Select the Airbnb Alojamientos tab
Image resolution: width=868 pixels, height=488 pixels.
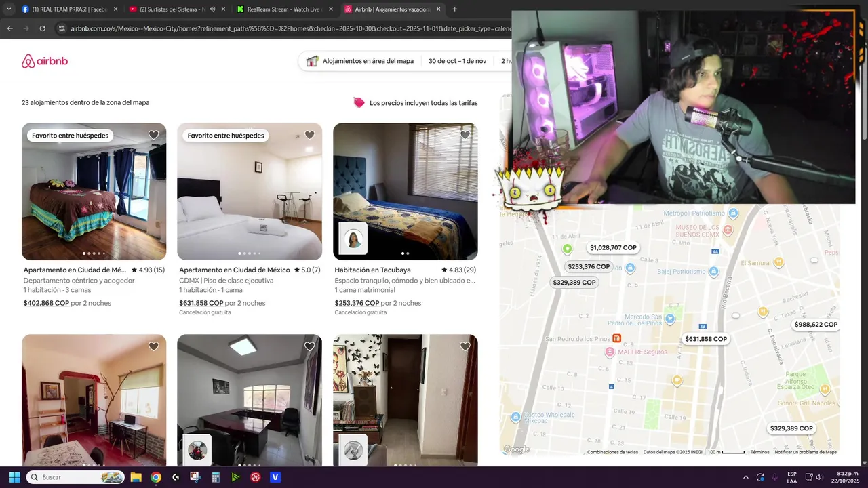click(393, 9)
